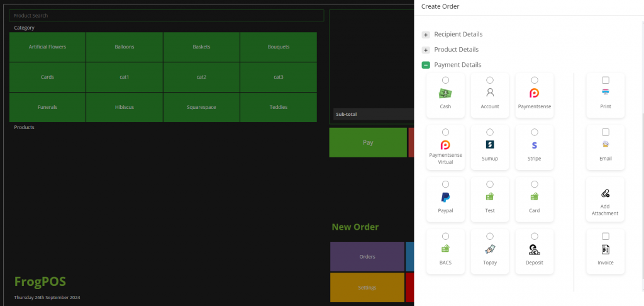Click the Add Attachment paperclip icon

click(605, 193)
